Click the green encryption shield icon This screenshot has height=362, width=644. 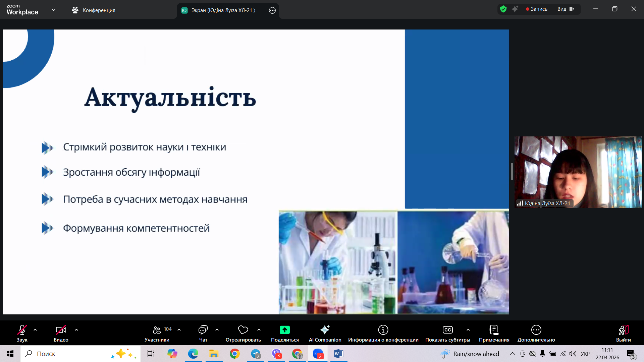click(503, 9)
